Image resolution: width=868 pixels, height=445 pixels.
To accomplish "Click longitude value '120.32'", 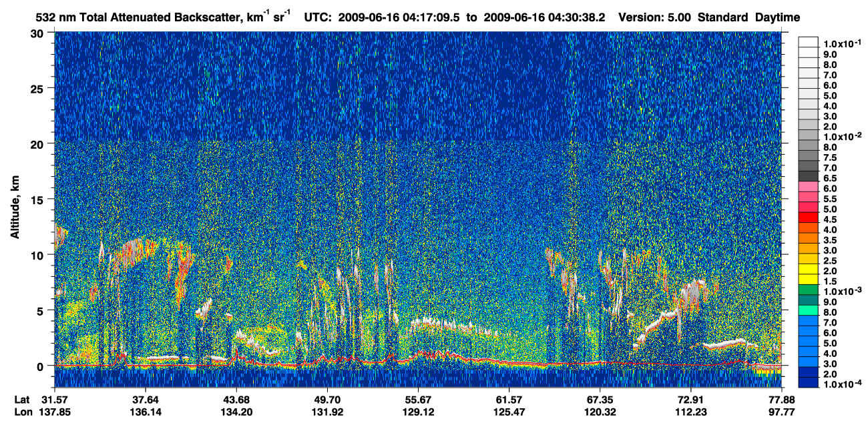I will [600, 412].
